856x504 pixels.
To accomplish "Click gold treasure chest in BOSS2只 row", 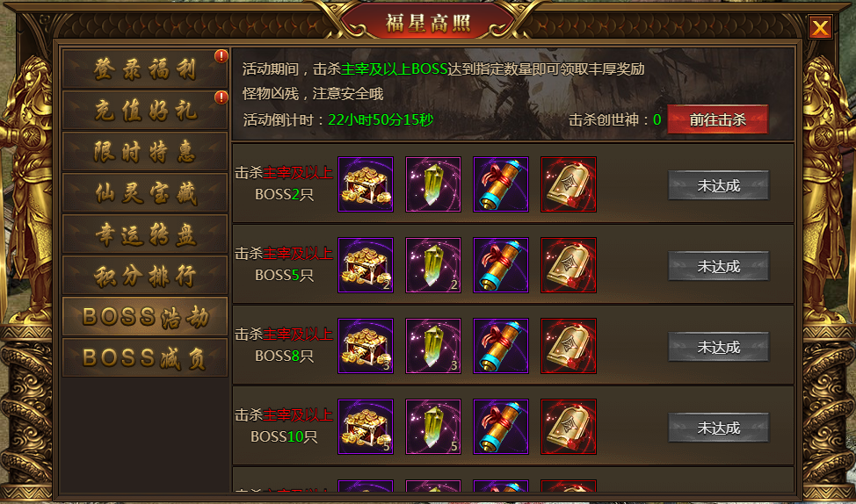I will click(x=366, y=184).
